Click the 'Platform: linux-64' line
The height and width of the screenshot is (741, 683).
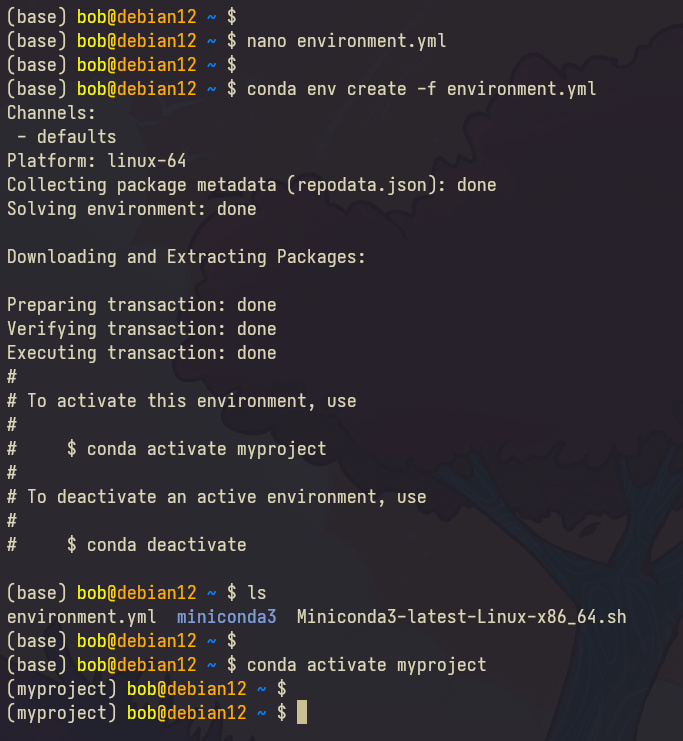[96, 161]
